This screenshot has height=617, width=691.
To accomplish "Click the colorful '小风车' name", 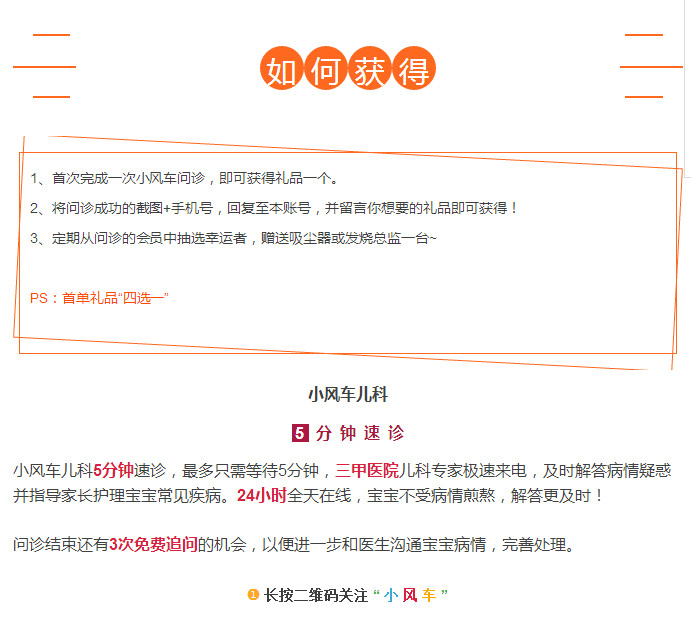I will (x=410, y=595).
